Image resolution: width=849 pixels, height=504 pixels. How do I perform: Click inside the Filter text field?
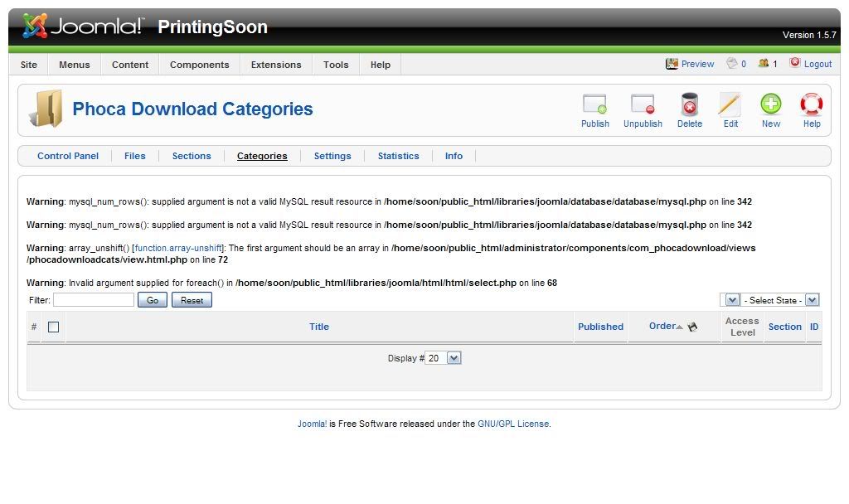pyautogui.click(x=93, y=300)
